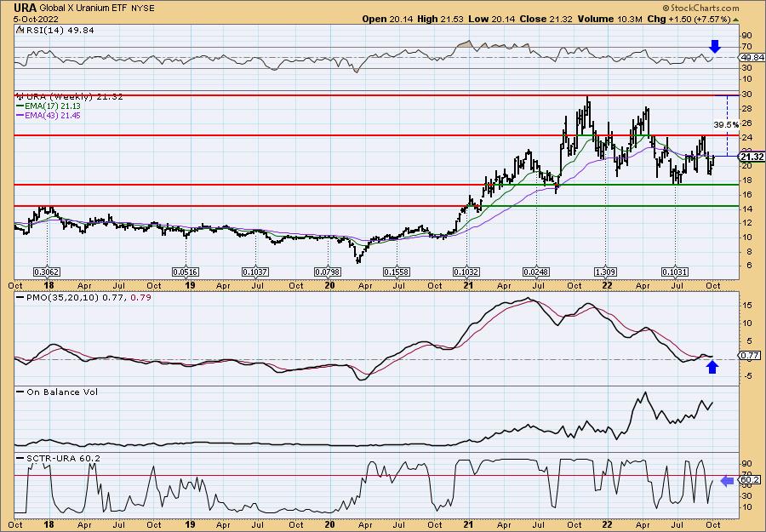Click the Chg +1.50 (+7.57%) value
The width and height of the screenshot is (766, 532).
click(x=689, y=19)
